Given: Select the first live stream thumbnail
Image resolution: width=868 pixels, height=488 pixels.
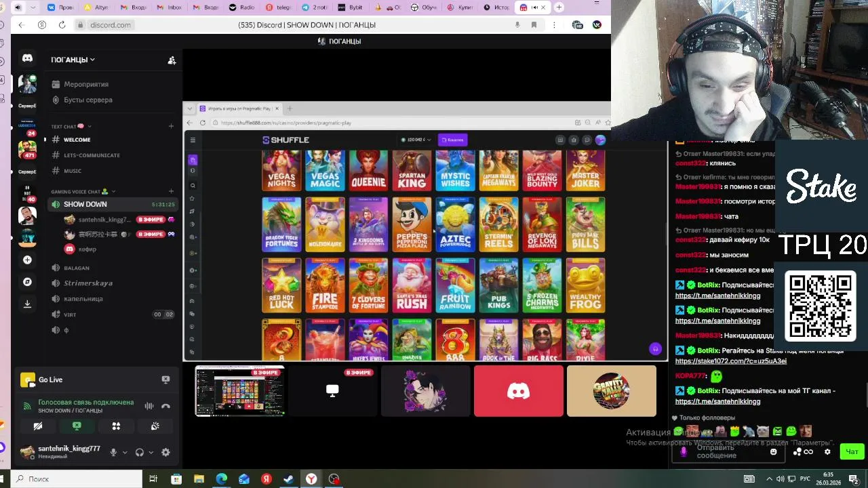Looking at the screenshot, I should pyautogui.click(x=240, y=391).
